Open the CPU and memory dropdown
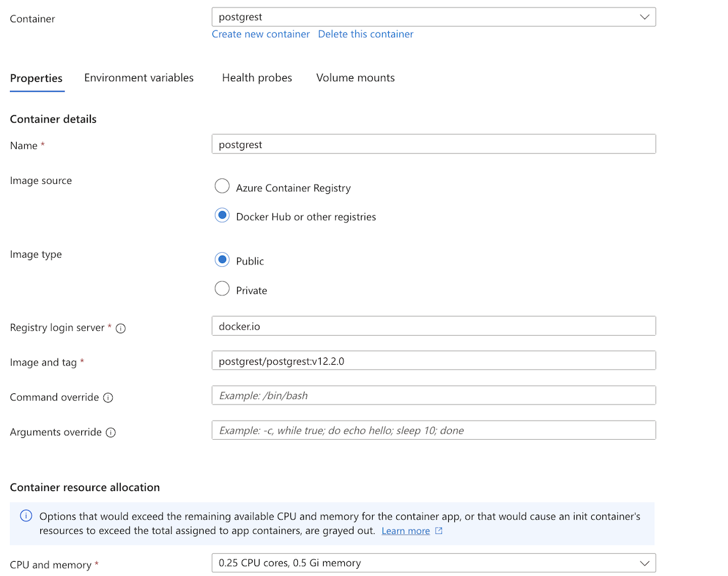The image size is (728, 576). coord(433,562)
